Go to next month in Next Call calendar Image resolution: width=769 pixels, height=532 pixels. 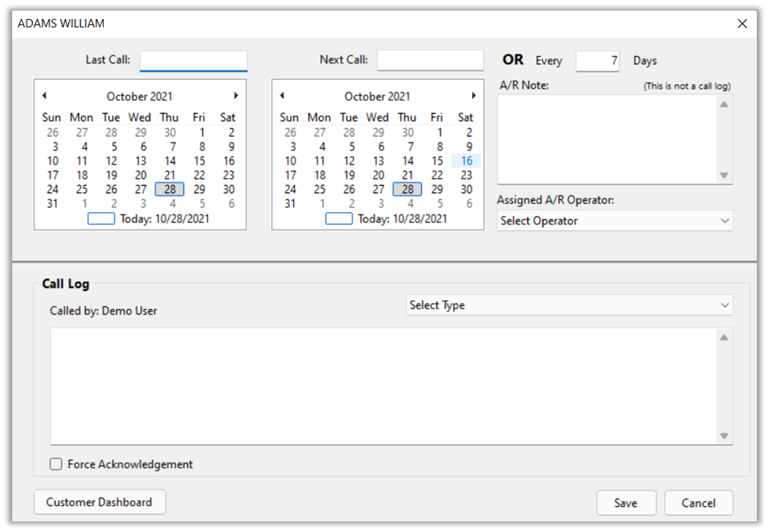pos(473,95)
